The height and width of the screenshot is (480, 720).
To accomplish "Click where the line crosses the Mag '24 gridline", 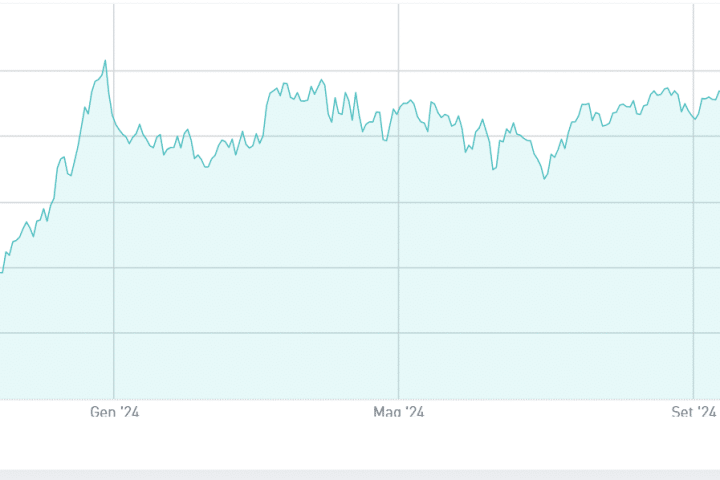I will (x=399, y=106).
